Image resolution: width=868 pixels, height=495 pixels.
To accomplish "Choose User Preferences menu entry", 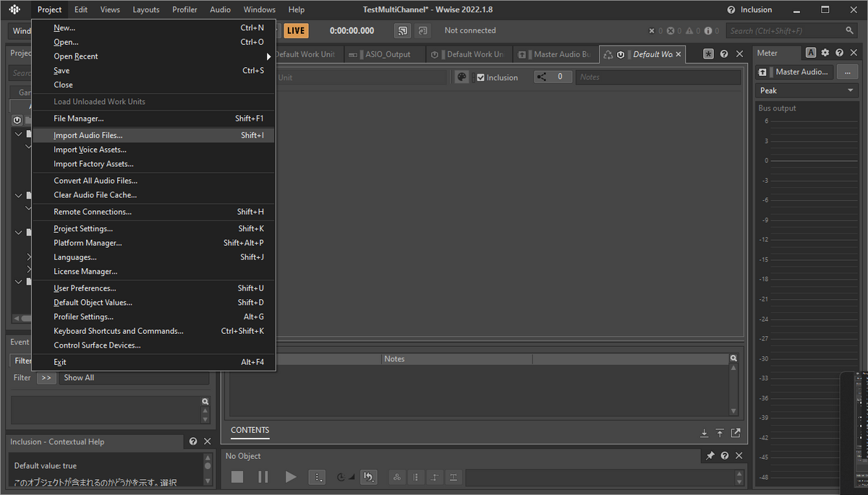I will 153,288.
